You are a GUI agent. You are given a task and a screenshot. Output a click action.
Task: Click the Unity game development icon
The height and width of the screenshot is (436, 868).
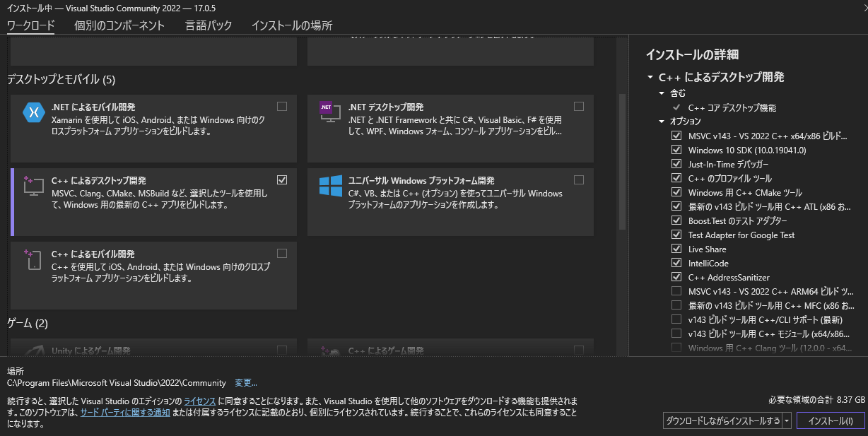pyautogui.click(x=34, y=351)
